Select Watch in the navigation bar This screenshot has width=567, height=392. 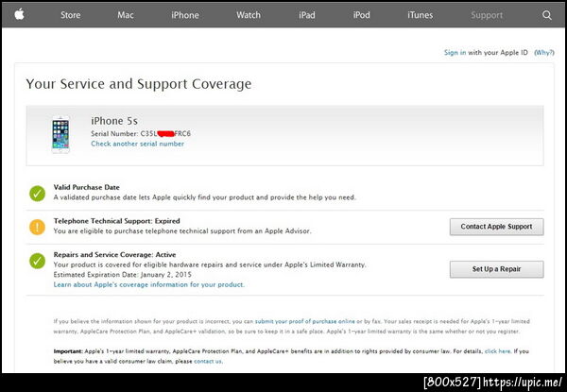coord(249,15)
